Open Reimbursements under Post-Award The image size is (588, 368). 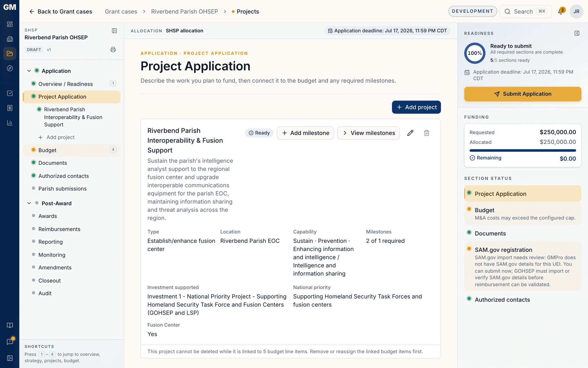point(72,229)
